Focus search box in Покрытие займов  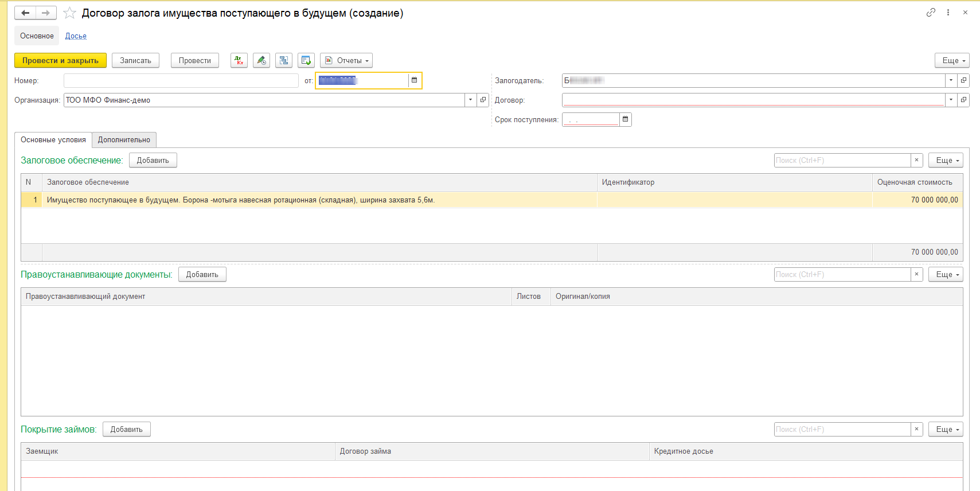842,429
